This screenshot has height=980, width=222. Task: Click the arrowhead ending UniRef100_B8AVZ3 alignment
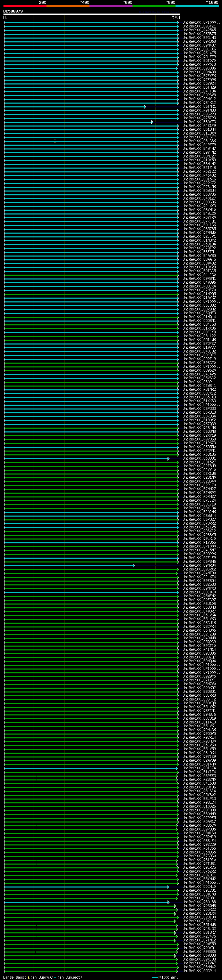click(152, 122)
